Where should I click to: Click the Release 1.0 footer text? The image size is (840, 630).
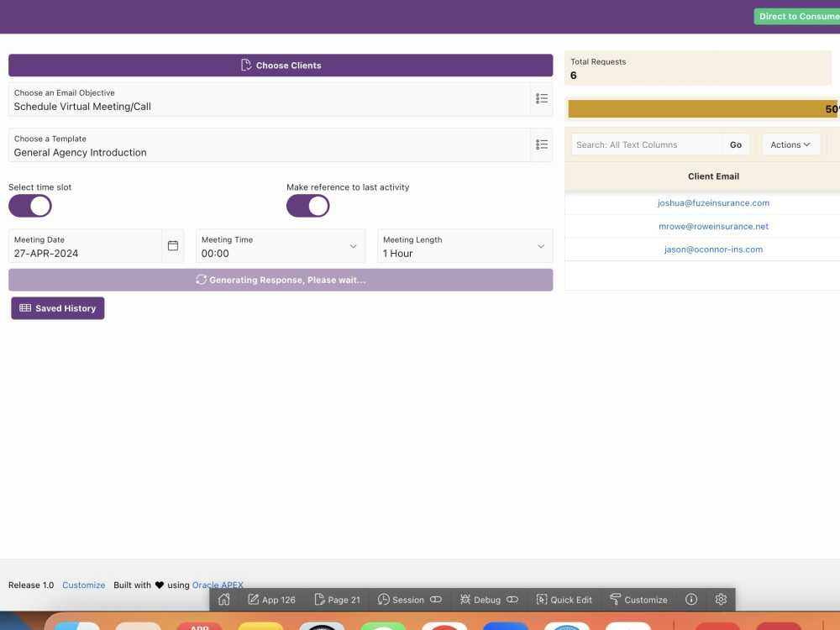pyautogui.click(x=31, y=585)
